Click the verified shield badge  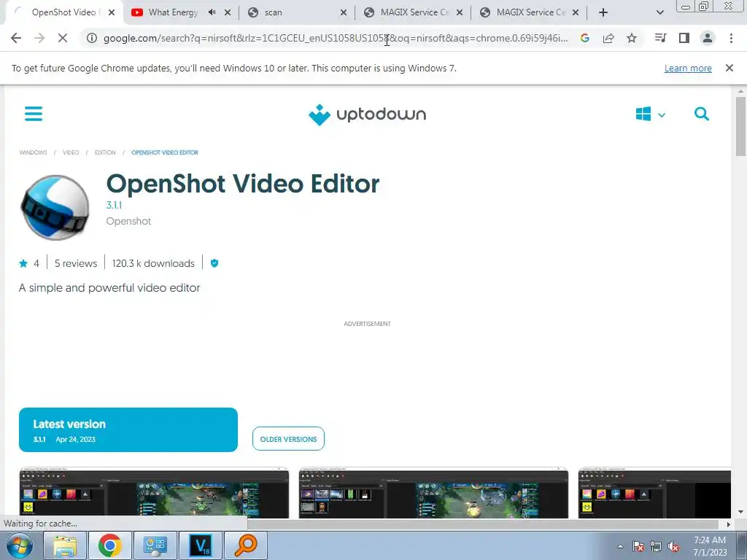pos(214,263)
